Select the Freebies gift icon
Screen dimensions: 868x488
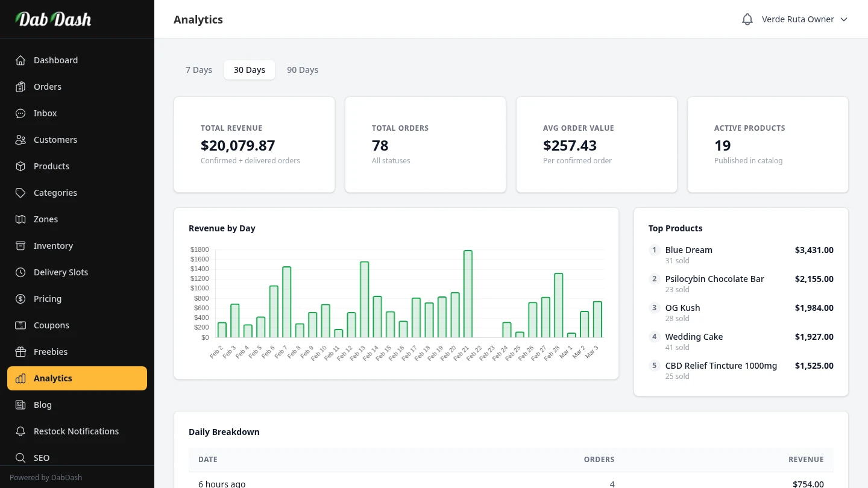(20, 352)
